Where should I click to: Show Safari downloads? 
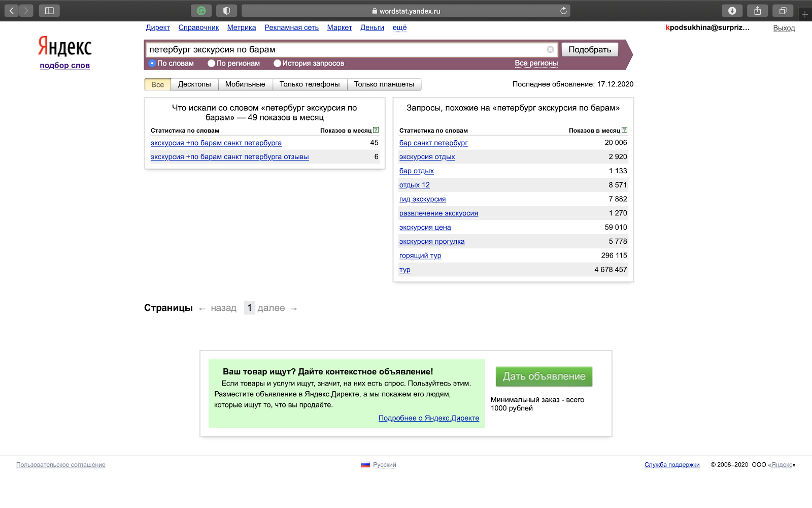coord(732,11)
